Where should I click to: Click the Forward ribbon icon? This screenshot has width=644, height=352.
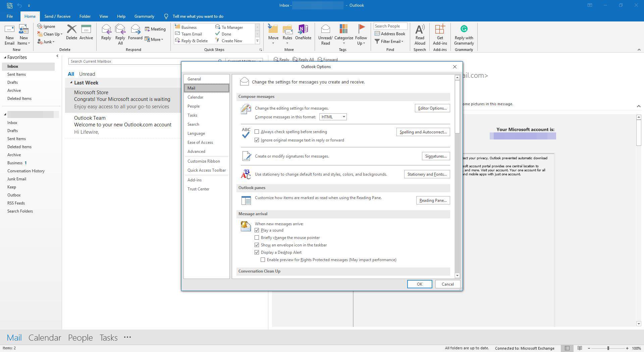[x=135, y=29]
